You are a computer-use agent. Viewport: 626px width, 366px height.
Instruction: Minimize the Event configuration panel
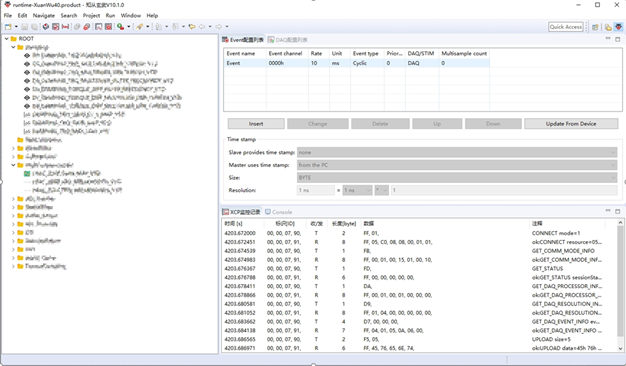coord(608,39)
